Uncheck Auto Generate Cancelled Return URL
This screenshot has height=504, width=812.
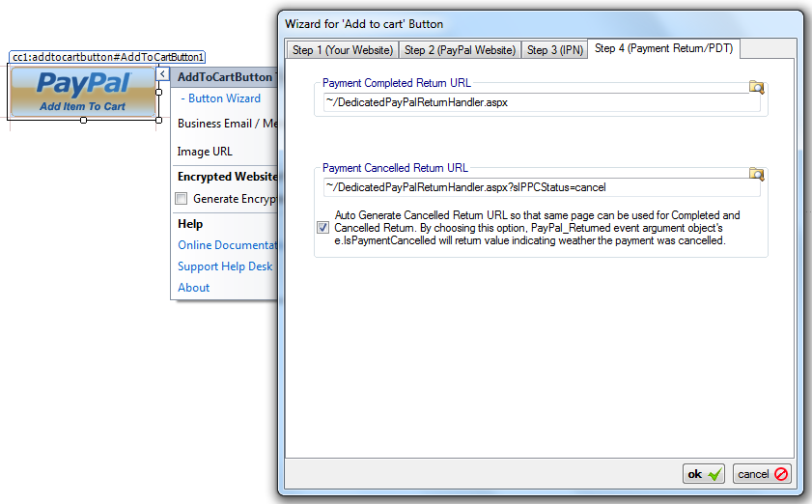tap(322, 228)
